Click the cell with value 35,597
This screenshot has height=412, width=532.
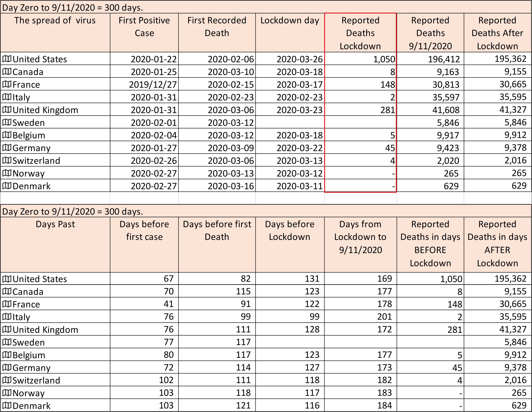[430, 97]
